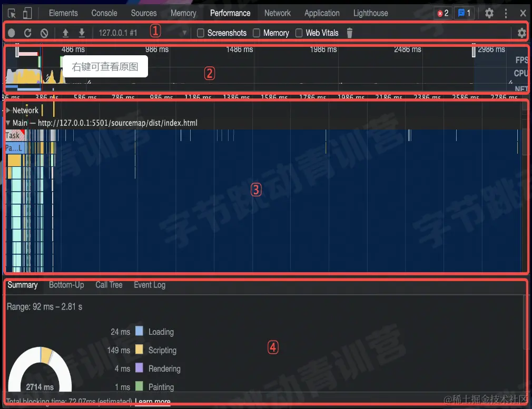Switch to the Bottom-Up tab
Viewport: 532px width, 409px height.
point(66,285)
